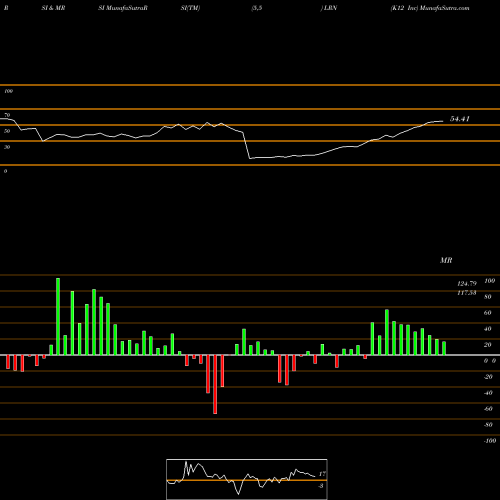The height and width of the screenshot is (500, 500).
Task: Click the LRN ticker text in header
Action: tap(330, 8)
